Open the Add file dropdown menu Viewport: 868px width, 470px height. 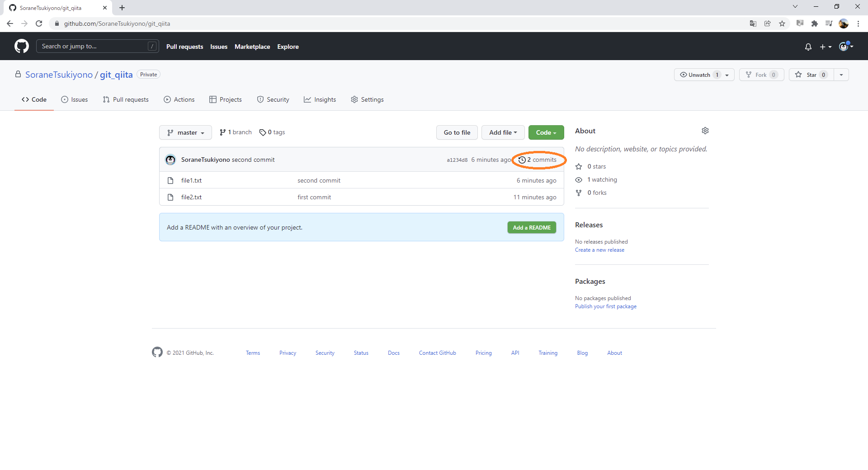pyautogui.click(x=503, y=132)
